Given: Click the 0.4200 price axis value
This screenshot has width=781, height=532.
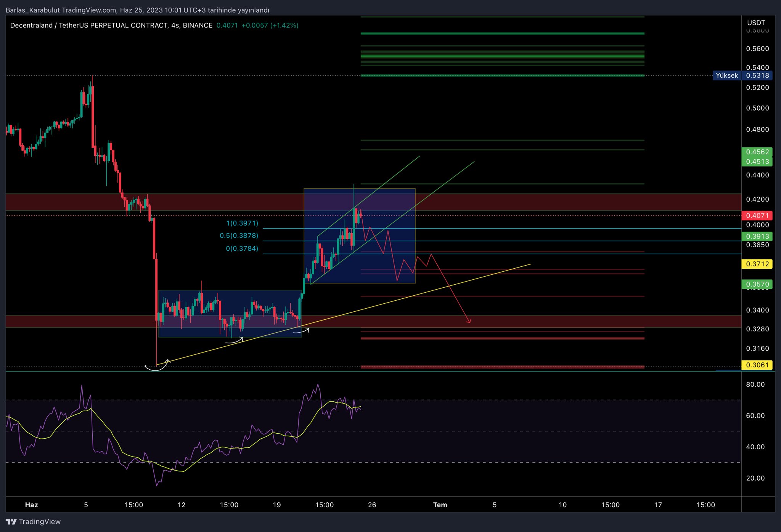Looking at the screenshot, I should point(757,199).
